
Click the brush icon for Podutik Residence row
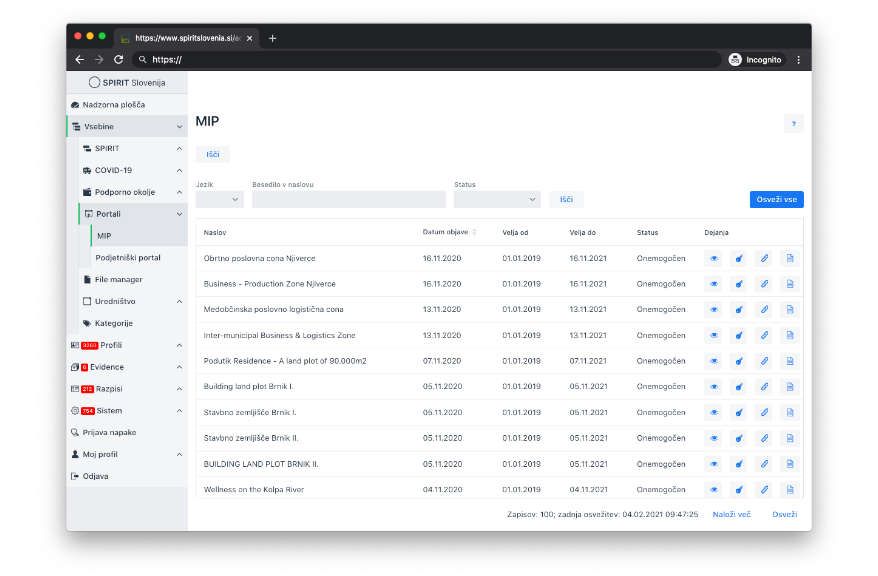point(739,361)
